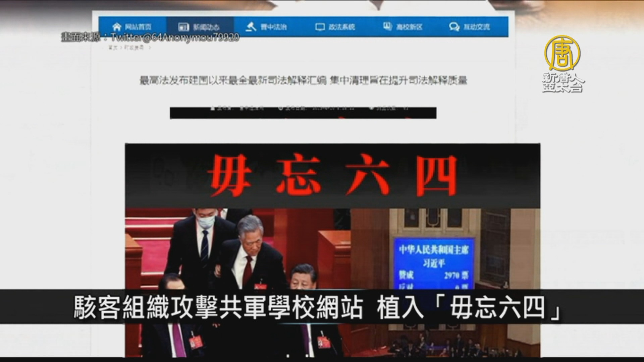Select the 新闻动态 navigation tab
Viewport: 644px width, 362px height.
click(206, 27)
